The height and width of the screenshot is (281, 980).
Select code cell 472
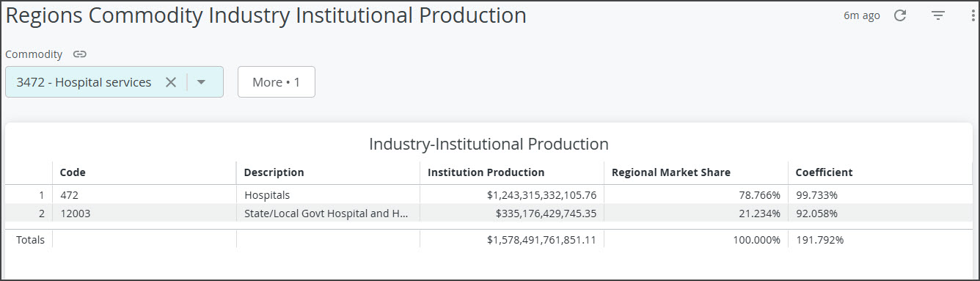144,195
